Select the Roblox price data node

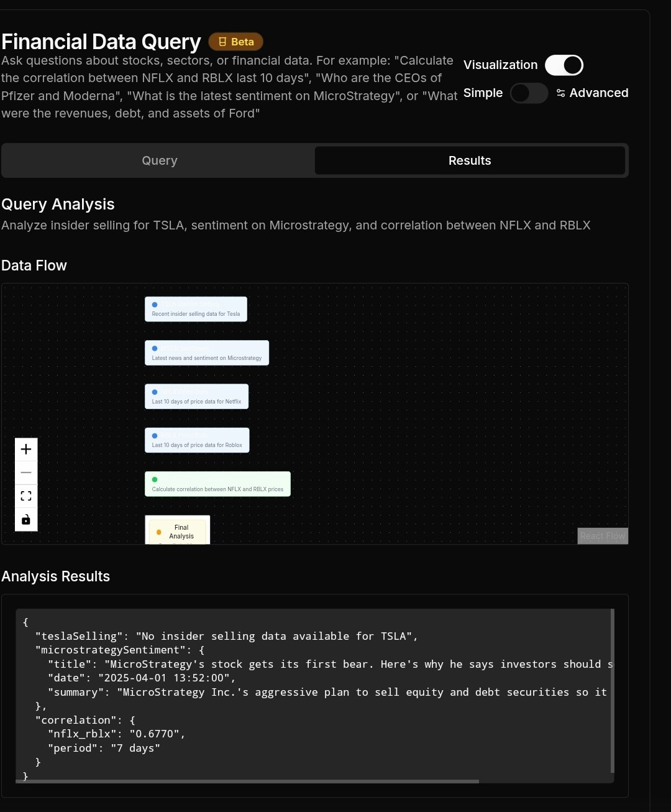[197, 440]
